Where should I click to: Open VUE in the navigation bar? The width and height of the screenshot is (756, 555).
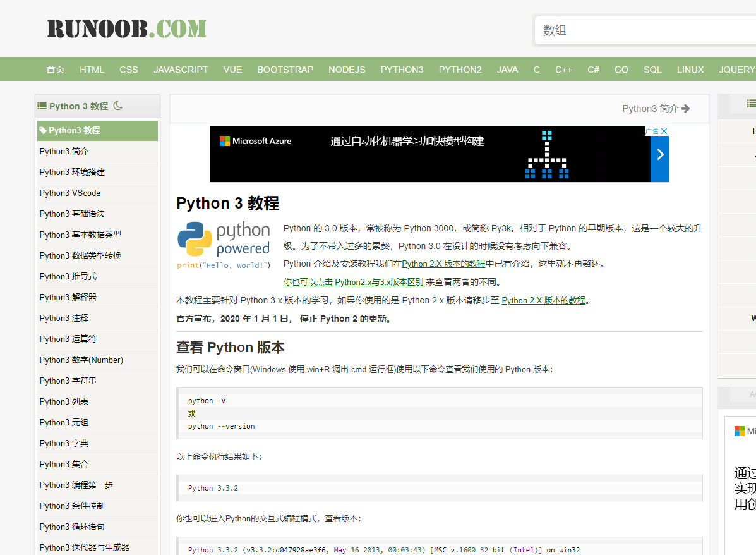point(232,70)
